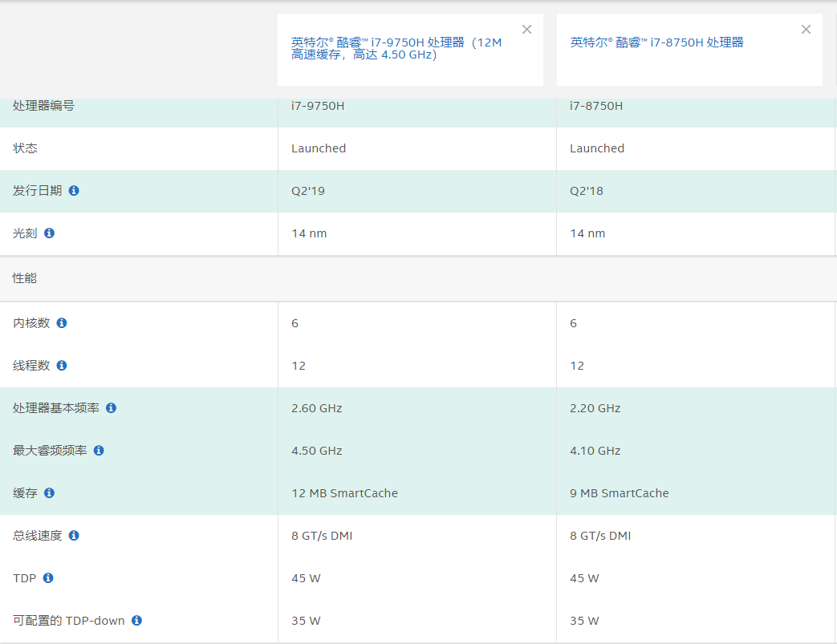Click the 性能 section header
This screenshot has width=837, height=644.
coord(25,278)
